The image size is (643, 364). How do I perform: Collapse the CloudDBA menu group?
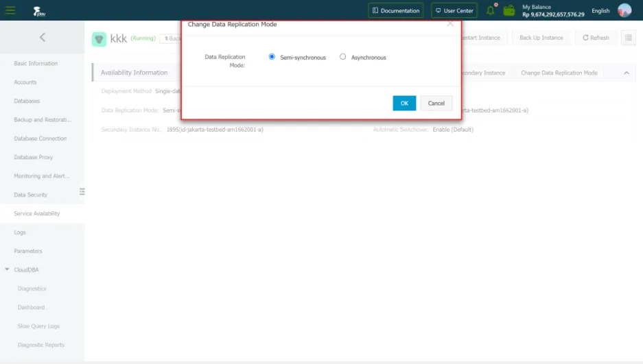tap(8, 270)
